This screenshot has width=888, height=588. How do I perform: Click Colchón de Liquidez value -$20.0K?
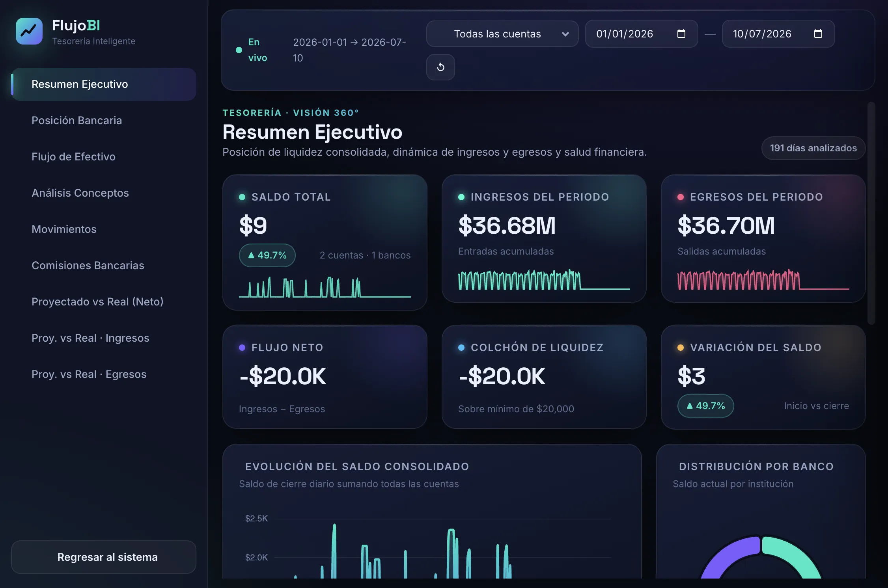pyautogui.click(x=502, y=376)
